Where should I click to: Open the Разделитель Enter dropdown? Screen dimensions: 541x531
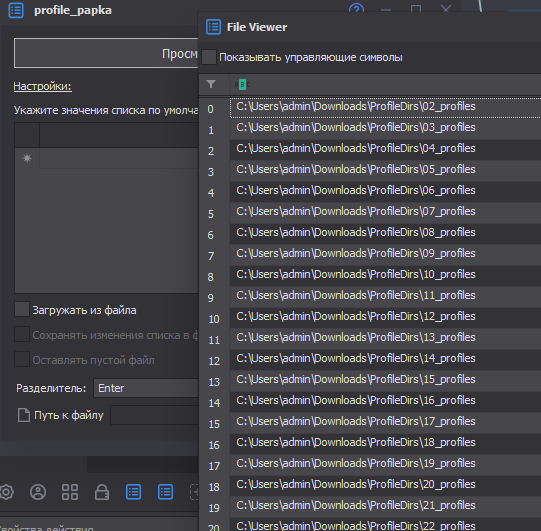point(146,388)
